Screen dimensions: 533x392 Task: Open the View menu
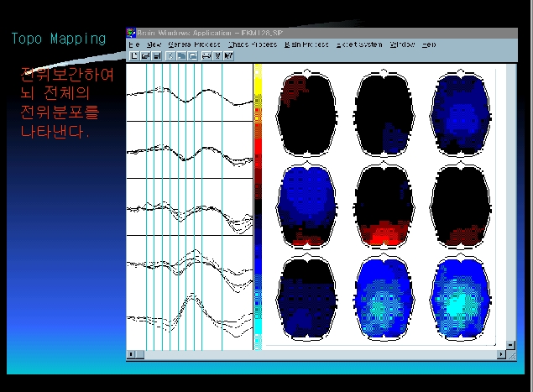tap(154, 44)
